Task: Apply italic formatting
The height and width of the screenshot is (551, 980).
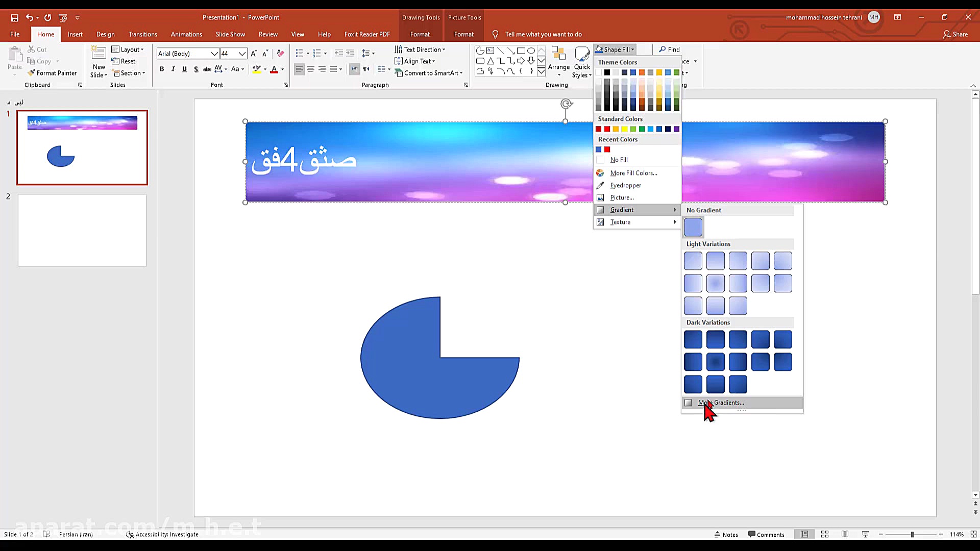Action: (x=173, y=69)
